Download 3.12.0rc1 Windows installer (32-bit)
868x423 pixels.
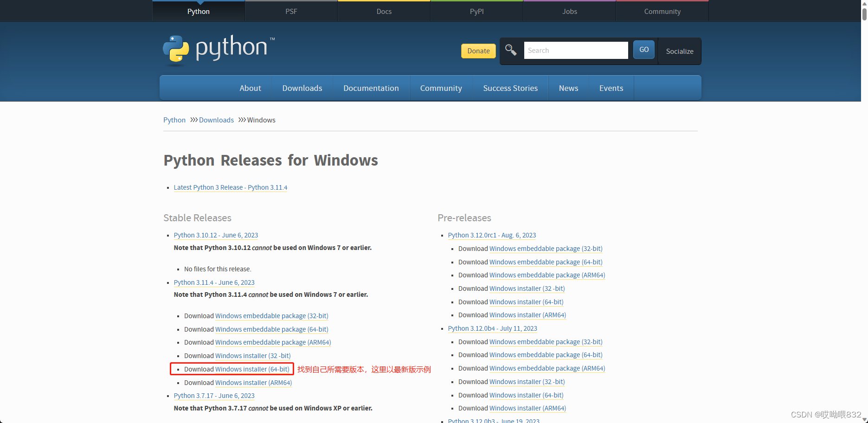coord(527,288)
